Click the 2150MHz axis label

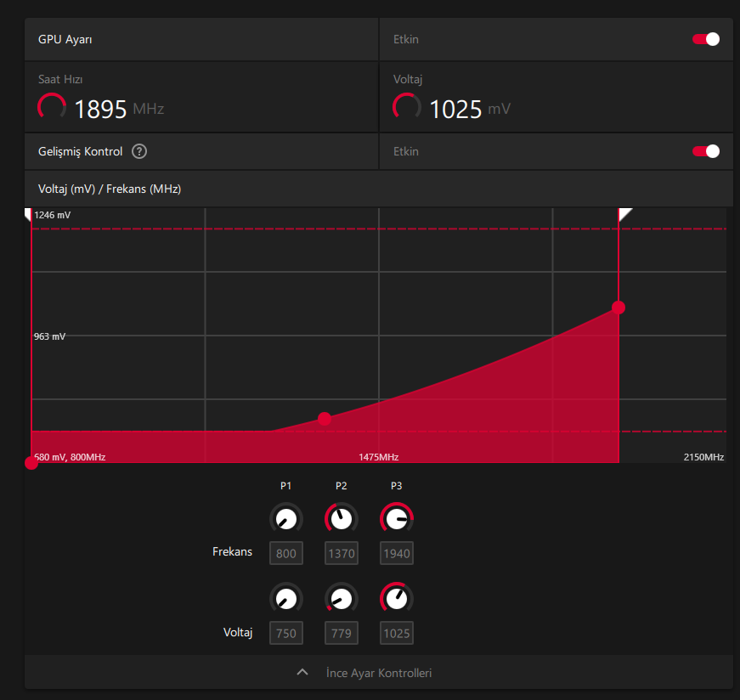pyautogui.click(x=703, y=457)
